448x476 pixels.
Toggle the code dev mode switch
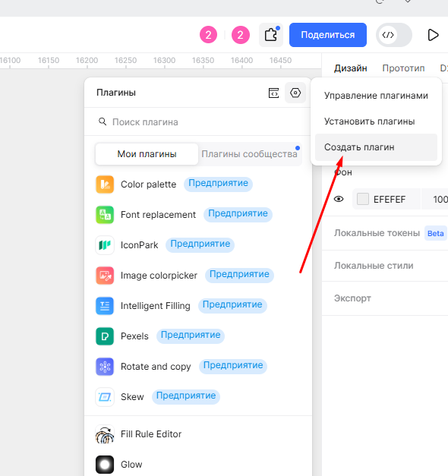393,35
